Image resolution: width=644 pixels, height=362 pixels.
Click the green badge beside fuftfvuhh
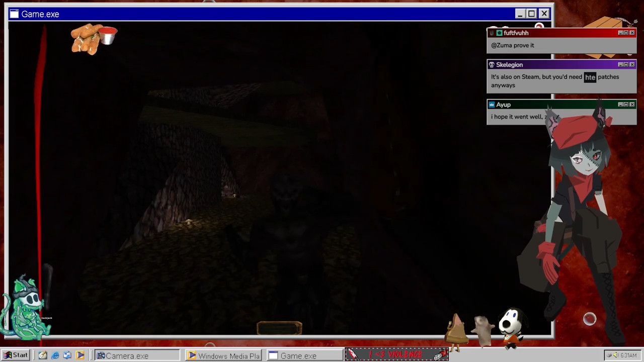(499, 33)
